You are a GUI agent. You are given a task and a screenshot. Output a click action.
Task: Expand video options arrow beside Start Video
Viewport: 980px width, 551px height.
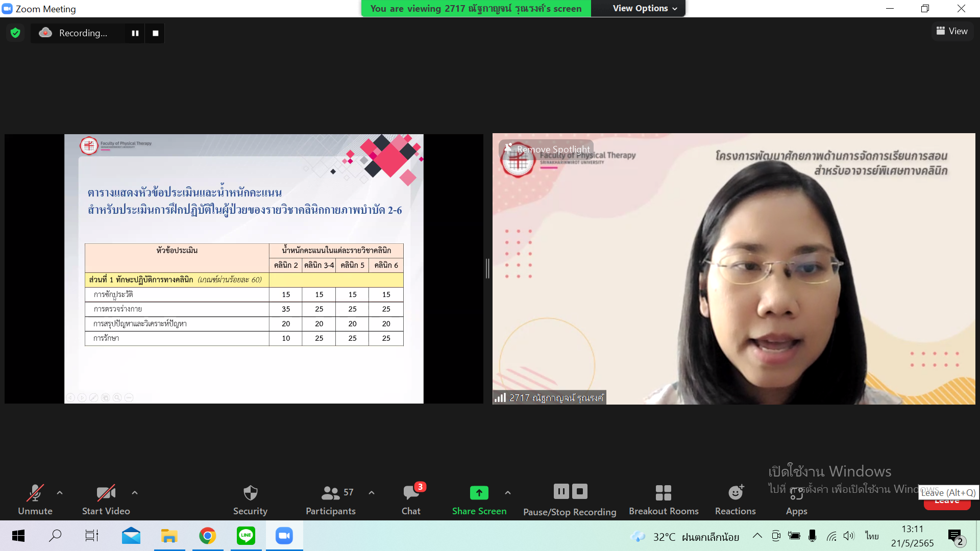click(x=135, y=493)
